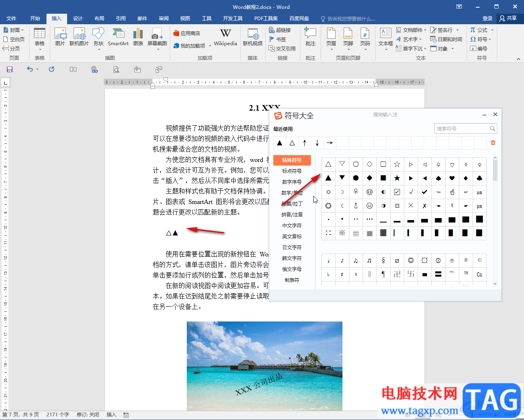Click the hollow square symbol
Viewport: 524px width, 420px height.
(383, 164)
